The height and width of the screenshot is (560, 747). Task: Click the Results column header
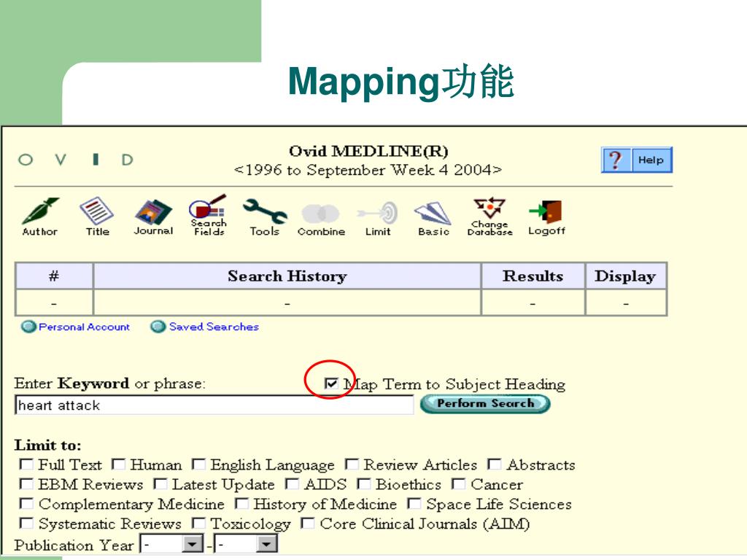[x=533, y=276]
